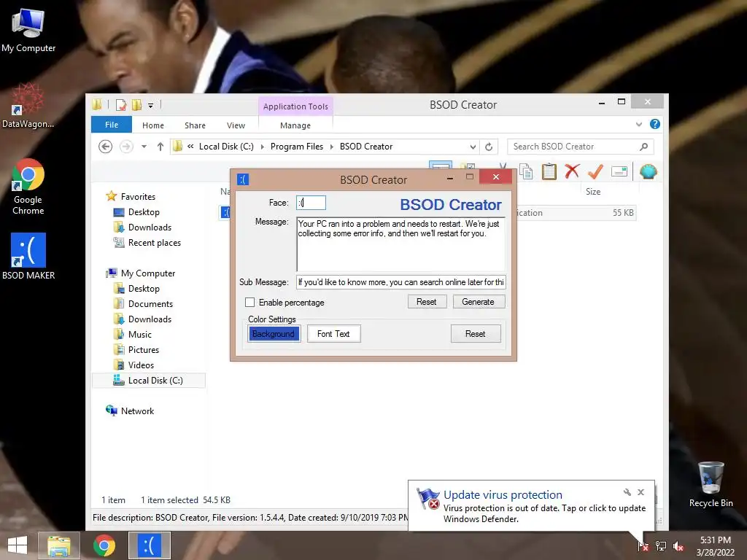
Task: Sort by the Size column header
Action: (593, 192)
